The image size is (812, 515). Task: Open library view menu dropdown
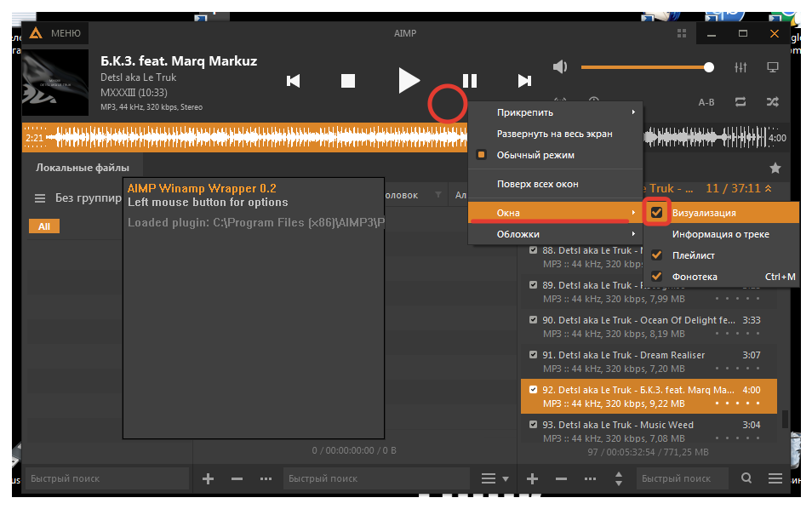click(495, 478)
